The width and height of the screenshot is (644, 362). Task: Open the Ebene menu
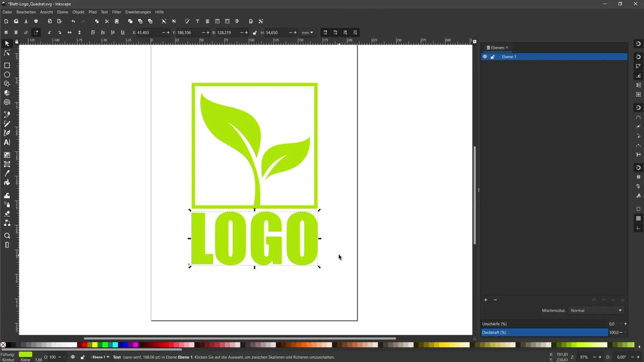(62, 12)
